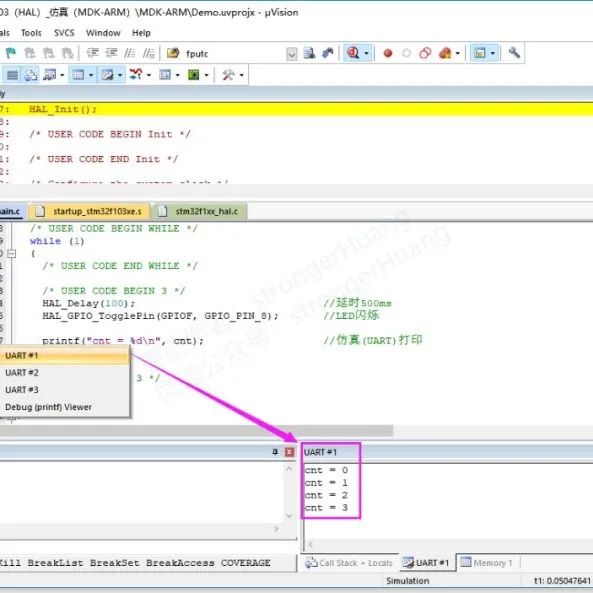The width and height of the screenshot is (593, 593).
Task: Expand the kill breakpoints dropdown arrow
Action: point(458,53)
